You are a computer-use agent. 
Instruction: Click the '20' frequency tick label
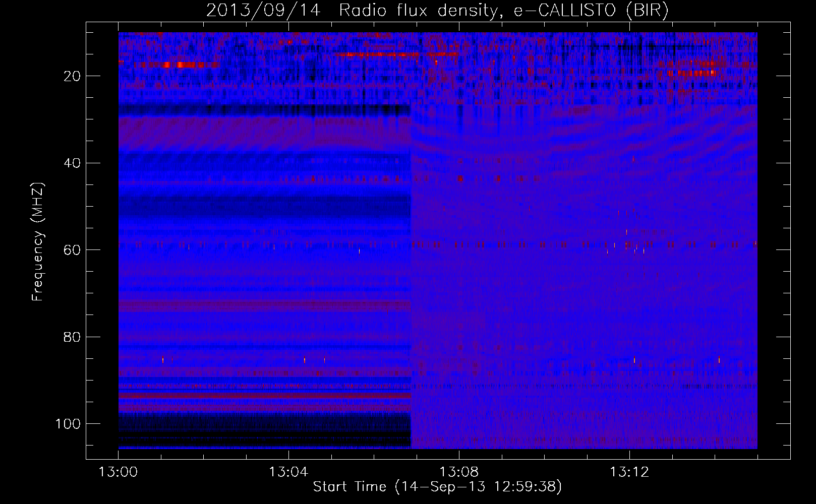click(x=72, y=76)
